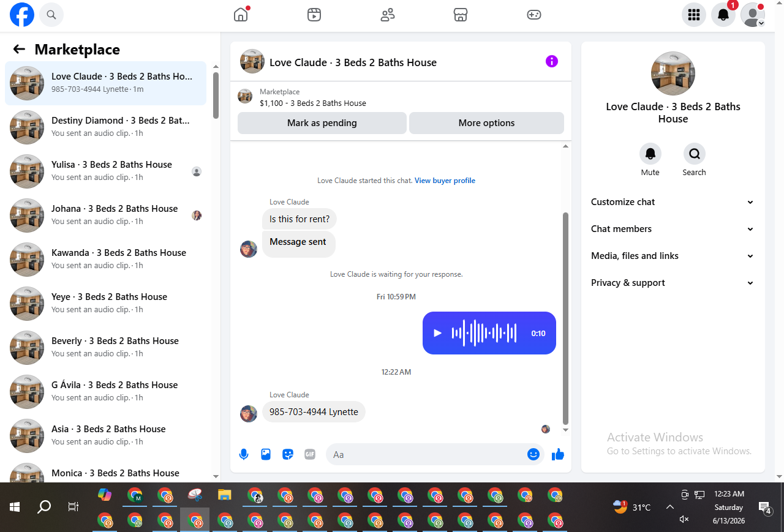
Task: Choose a sticker icon
Action: tap(288, 454)
